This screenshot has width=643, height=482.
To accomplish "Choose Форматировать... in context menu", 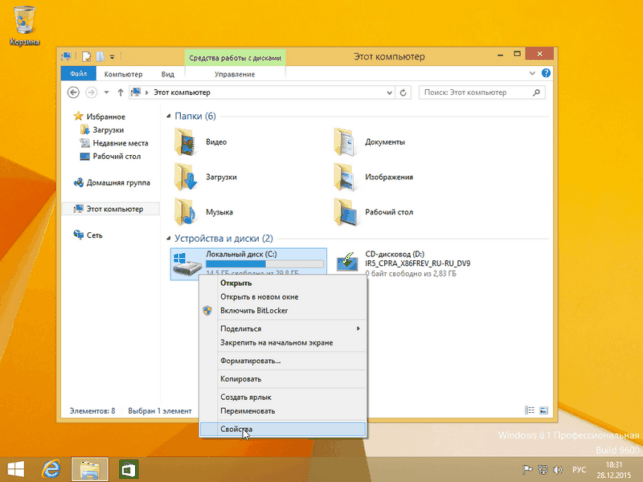I will (283, 361).
